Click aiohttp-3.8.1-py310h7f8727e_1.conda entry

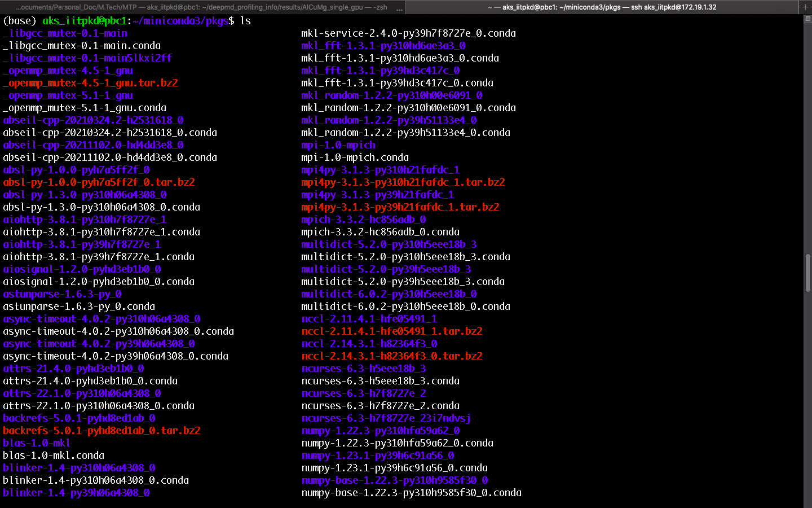[101, 232]
